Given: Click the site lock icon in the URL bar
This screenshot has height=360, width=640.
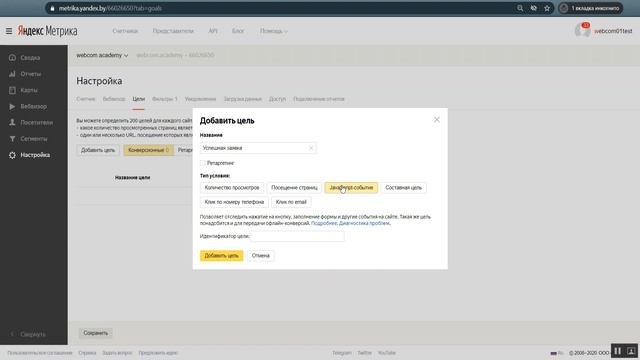Looking at the screenshot, I should tap(52, 8).
